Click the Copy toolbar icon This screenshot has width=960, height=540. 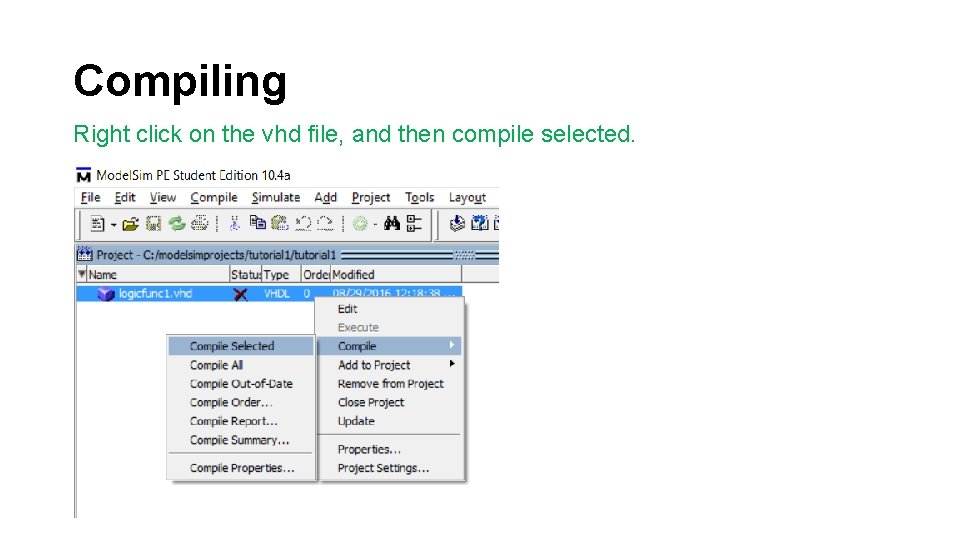258,223
